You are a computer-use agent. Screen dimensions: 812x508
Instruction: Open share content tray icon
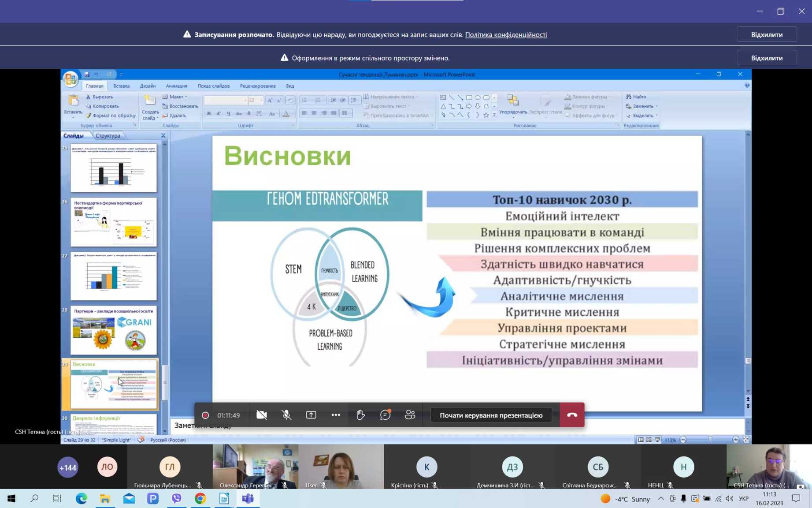click(x=311, y=415)
